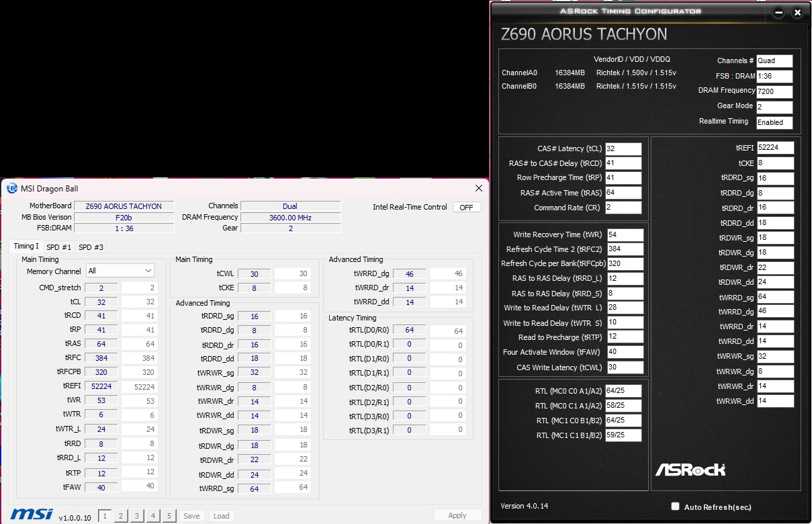Click RTL (MC0 C0 A1/A2) field

click(x=623, y=391)
